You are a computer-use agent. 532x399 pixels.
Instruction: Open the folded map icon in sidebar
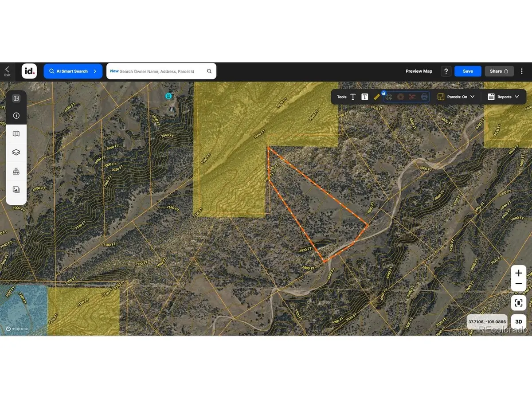coord(16,133)
